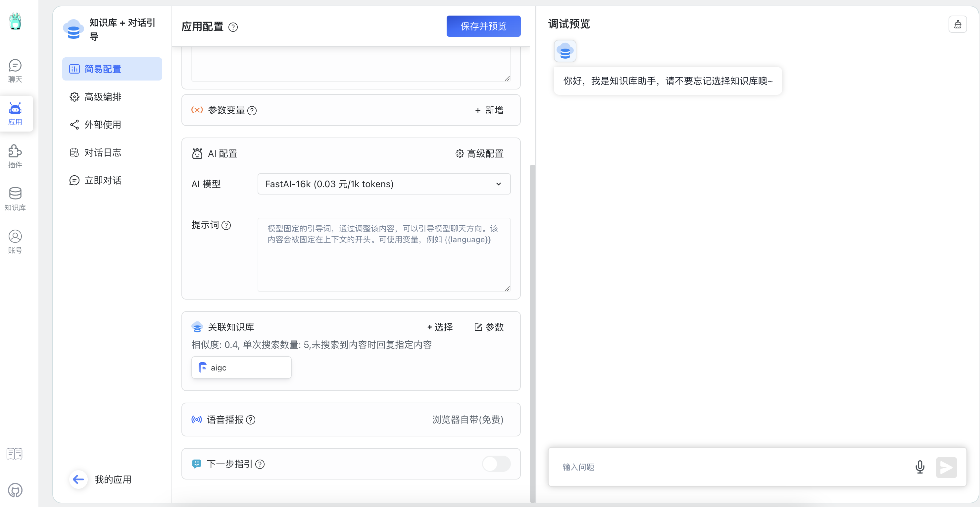
Task: Click the help icon beside 参数变量
Action: (252, 110)
